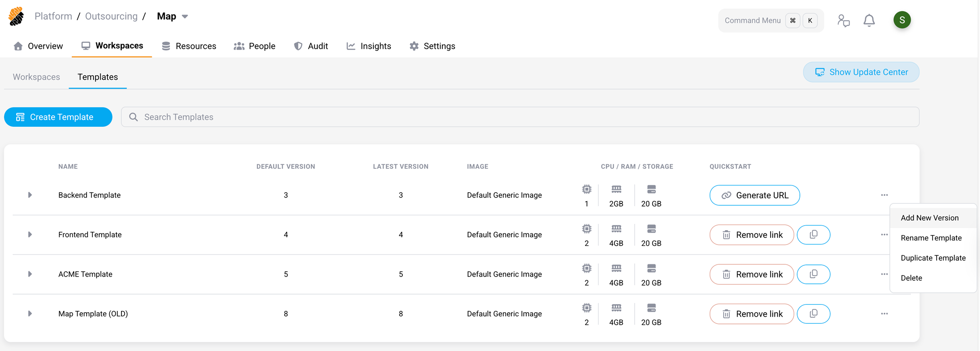Open the support chat person icon
The width and height of the screenshot is (980, 351).
tap(843, 20)
